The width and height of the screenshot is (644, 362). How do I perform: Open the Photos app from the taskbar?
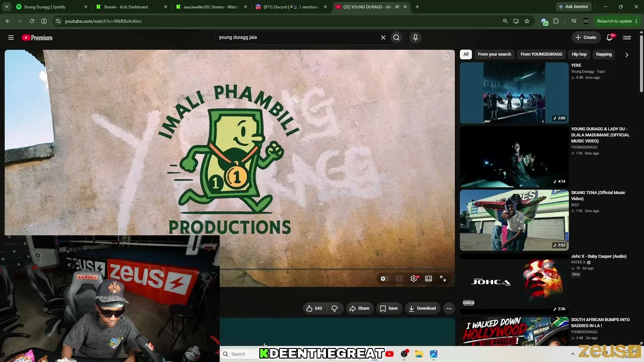[434, 354]
